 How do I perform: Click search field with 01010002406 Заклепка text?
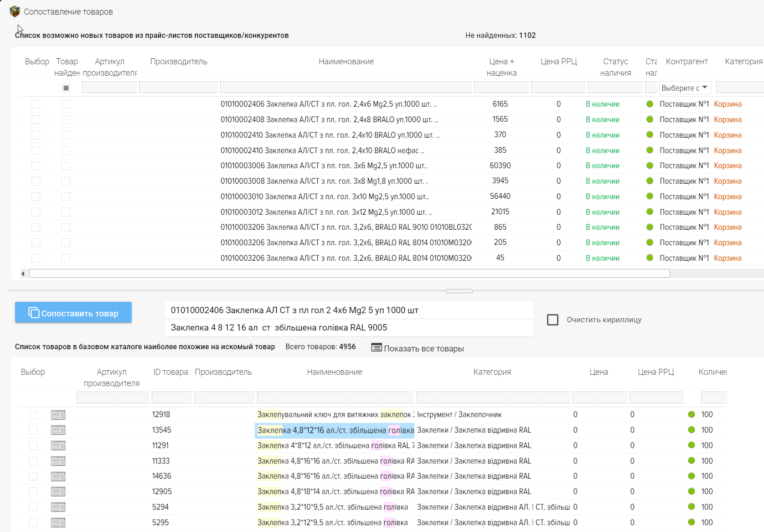[349, 310]
